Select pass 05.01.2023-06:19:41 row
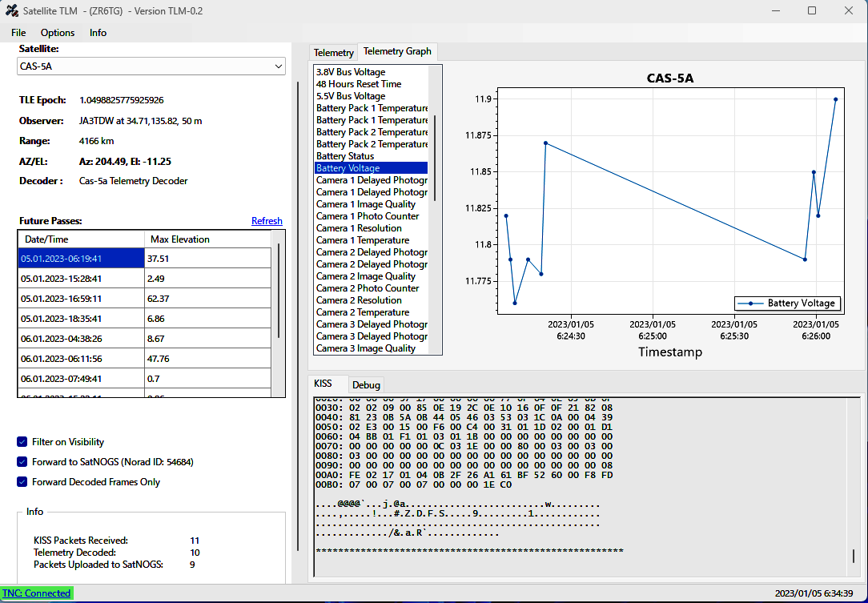The image size is (868, 603). (x=144, y=259)
